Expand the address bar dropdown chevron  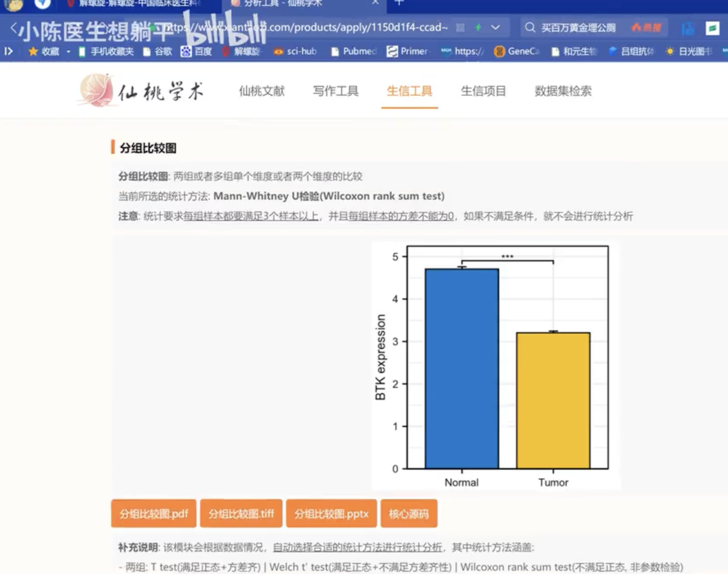496,27
